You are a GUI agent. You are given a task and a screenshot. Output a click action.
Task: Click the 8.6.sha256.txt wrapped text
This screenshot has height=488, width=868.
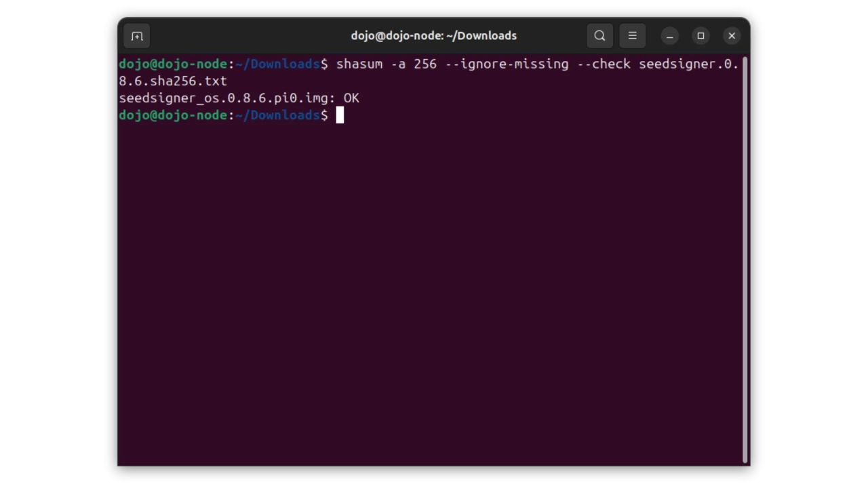pos(173,81)
